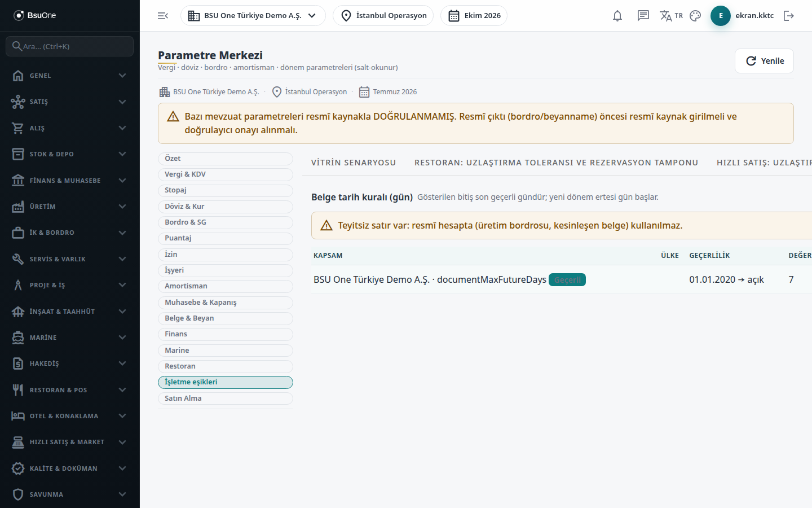
Task: Open user avatar E
Action: 721,16
